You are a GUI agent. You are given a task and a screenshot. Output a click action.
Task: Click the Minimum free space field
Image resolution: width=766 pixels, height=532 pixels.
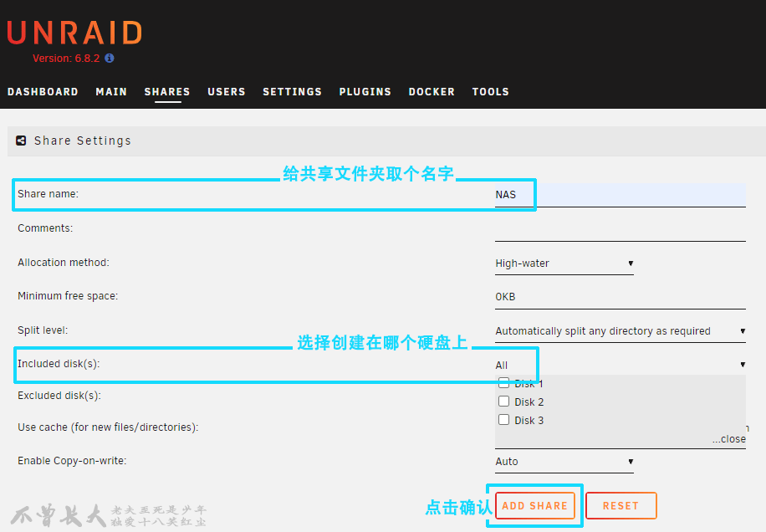tap(620, 297)
